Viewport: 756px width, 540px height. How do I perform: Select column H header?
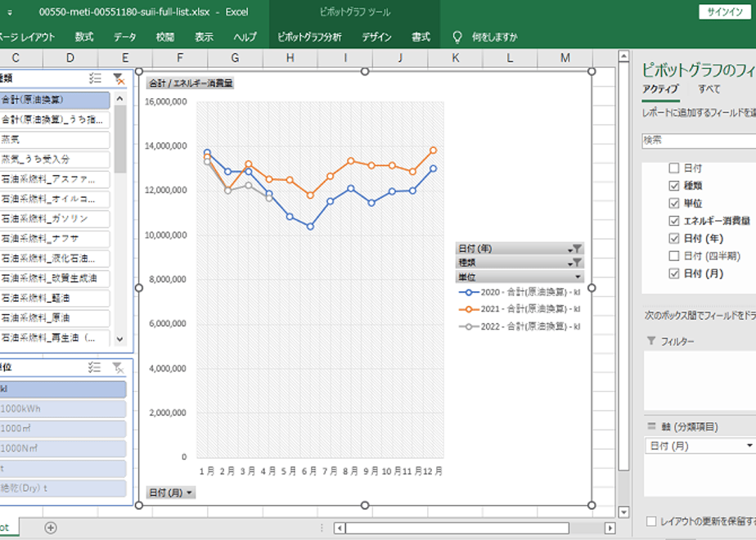tap(290, 58)
